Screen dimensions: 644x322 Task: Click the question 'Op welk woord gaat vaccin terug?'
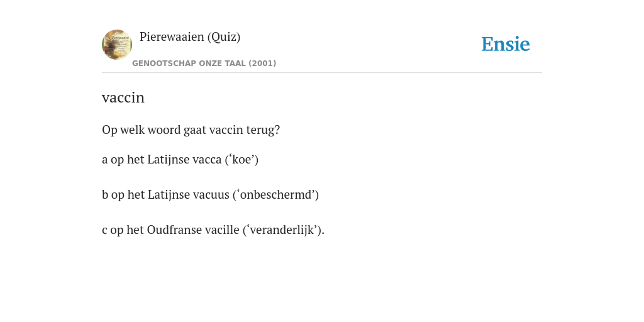click(x=191, y=130)
